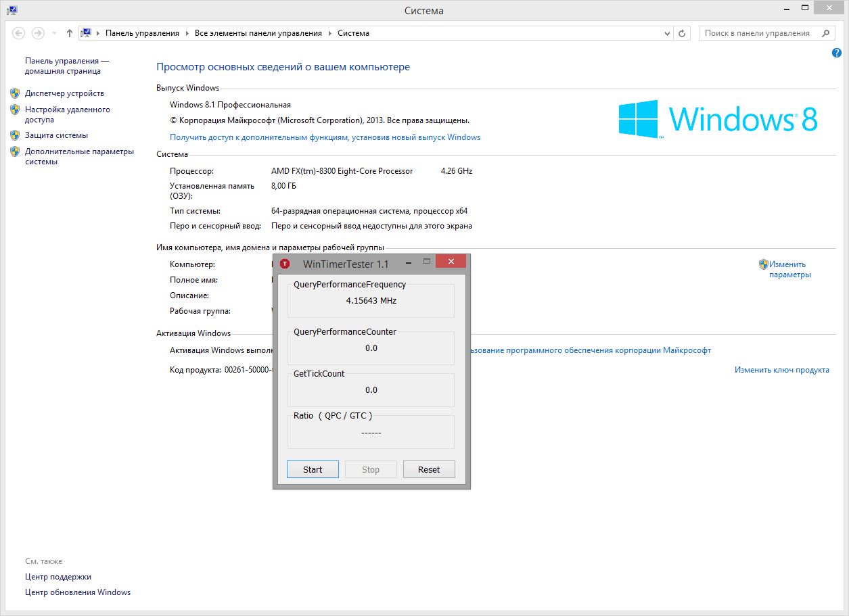Click shield icon beside Дополнительные параметры системы
Image resolution: width=849 pixels, height=616 pixels.
(x=15, y=151)
